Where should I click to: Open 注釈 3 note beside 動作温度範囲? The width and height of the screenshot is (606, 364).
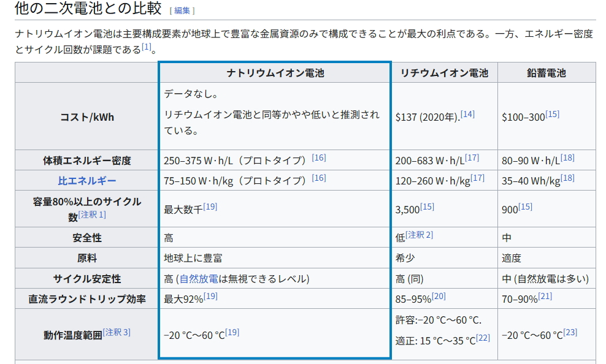[x=117, y=332]
